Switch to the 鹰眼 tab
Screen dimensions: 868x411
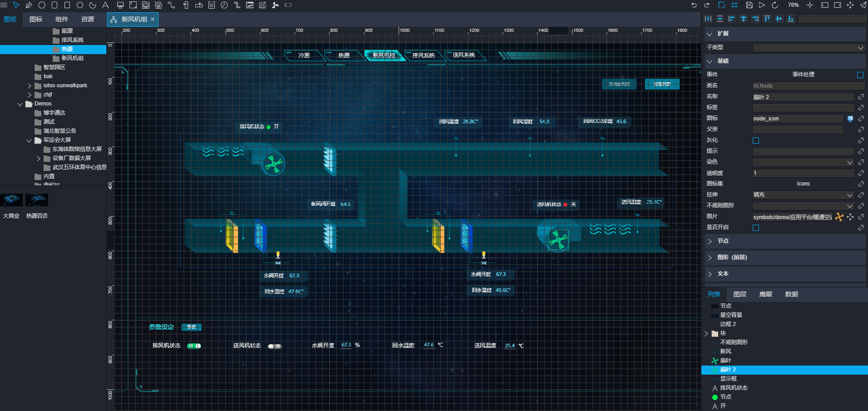766,294
